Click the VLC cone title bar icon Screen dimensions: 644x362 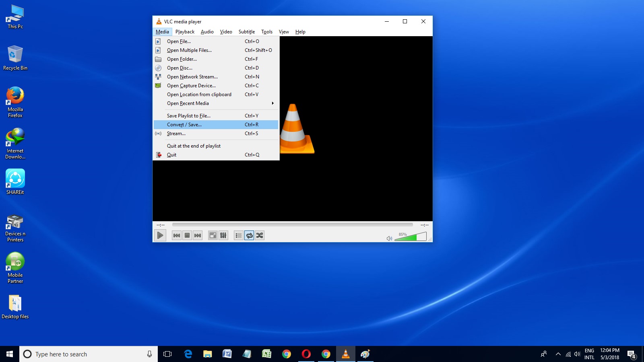159,21
